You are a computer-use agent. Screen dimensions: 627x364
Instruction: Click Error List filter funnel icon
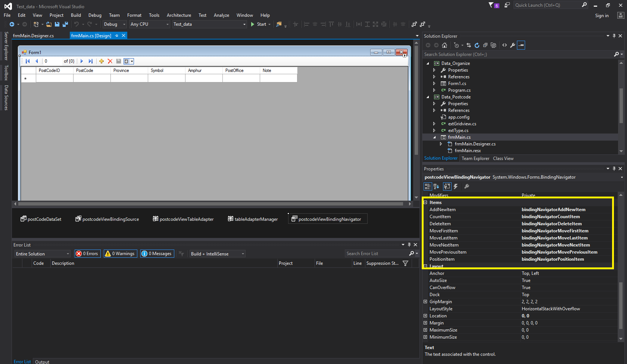click(x=405, y=263)
